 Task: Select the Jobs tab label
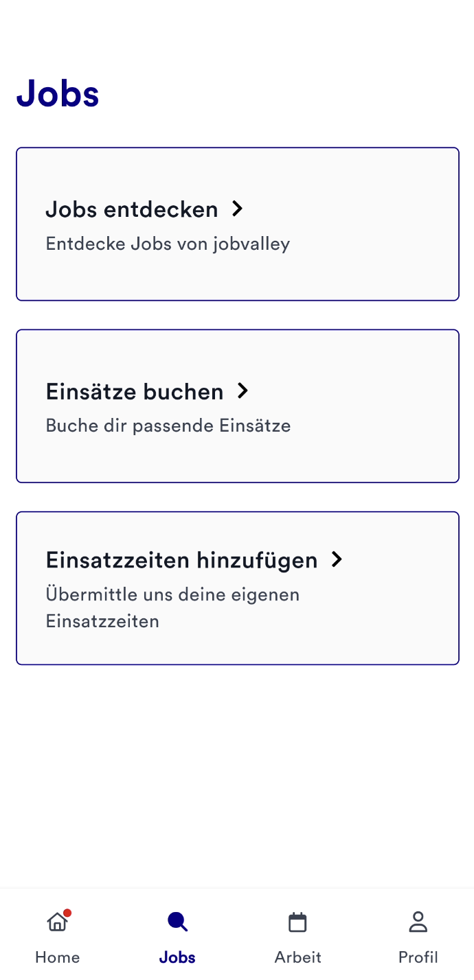177,957
